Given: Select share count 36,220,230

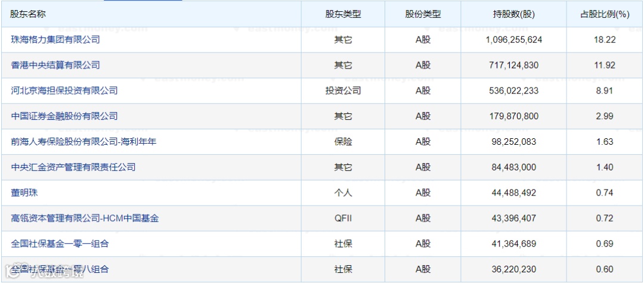Looking at the screenshot, I should pos(514,269).
